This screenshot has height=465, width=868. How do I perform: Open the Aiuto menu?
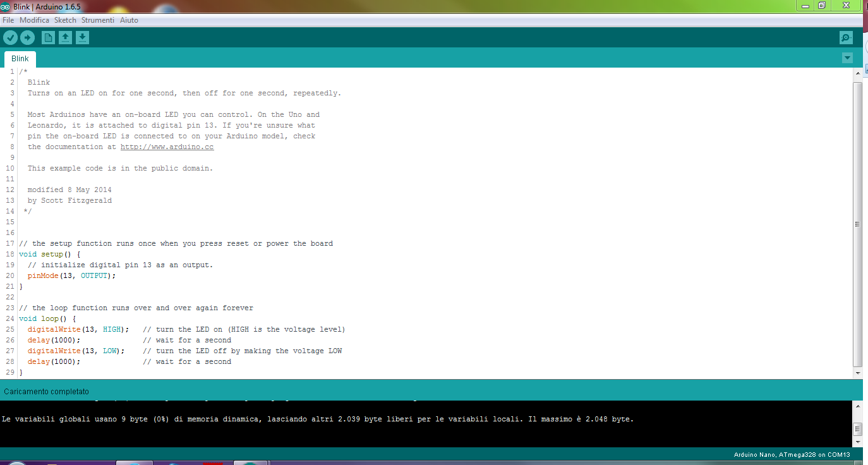129,20
